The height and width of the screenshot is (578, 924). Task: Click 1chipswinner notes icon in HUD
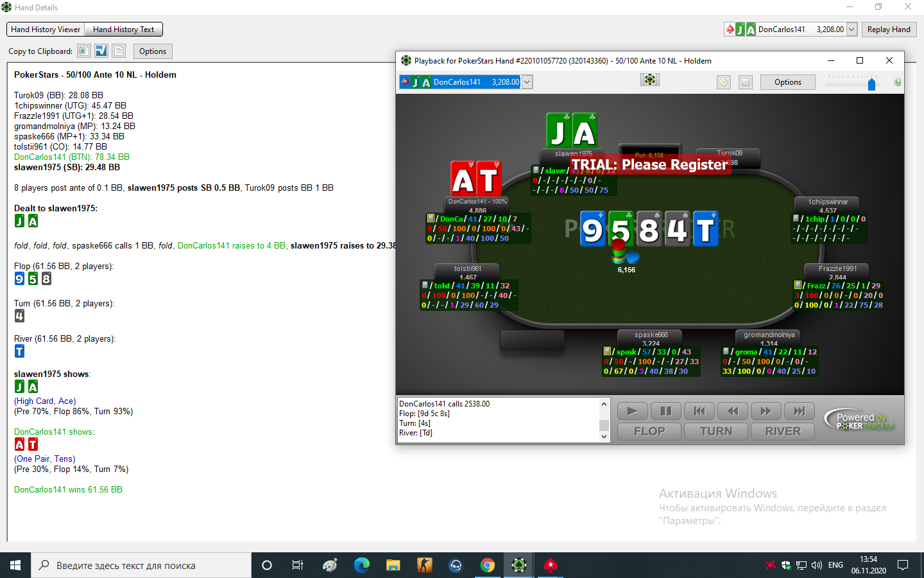pos(796,218)
